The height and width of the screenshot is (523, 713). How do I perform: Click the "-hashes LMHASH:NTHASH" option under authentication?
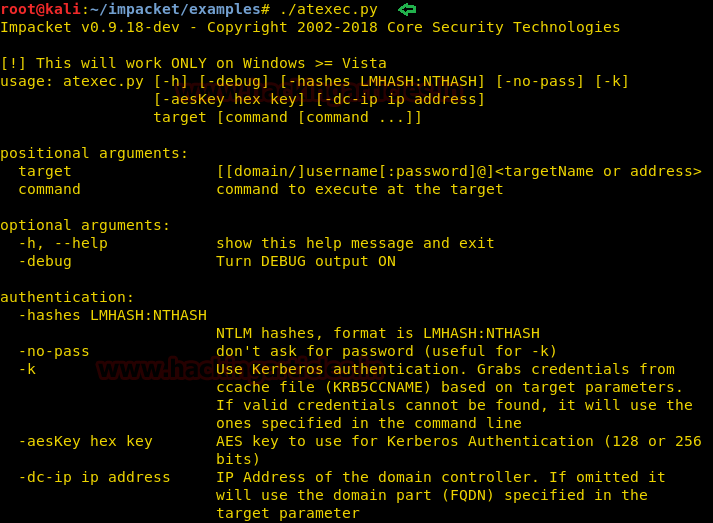click(112, 315)
